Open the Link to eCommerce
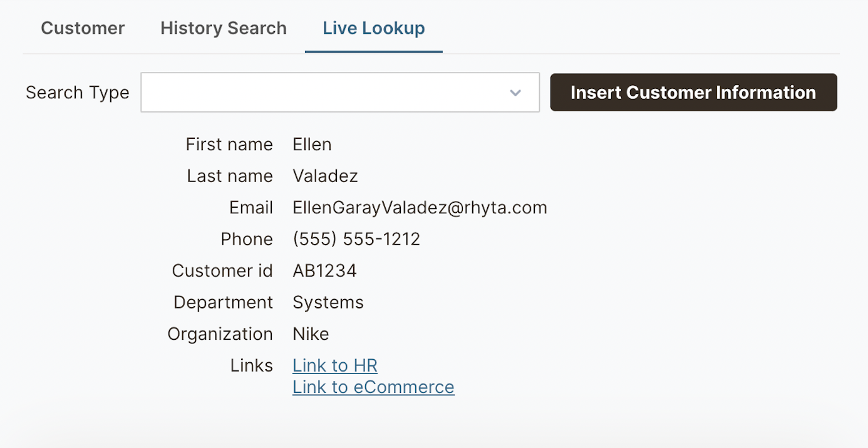Screen dimensions: 868x448 (x=373, y=387)
